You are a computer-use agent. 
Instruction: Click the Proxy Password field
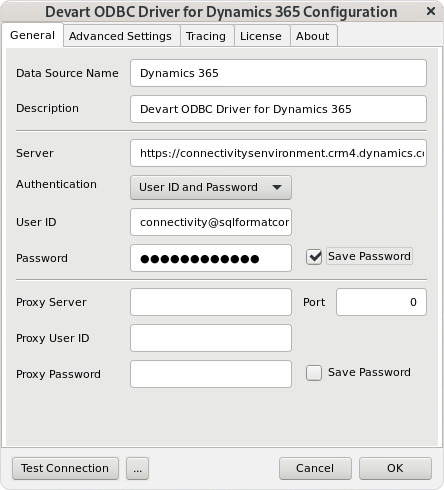pos(211,374)
